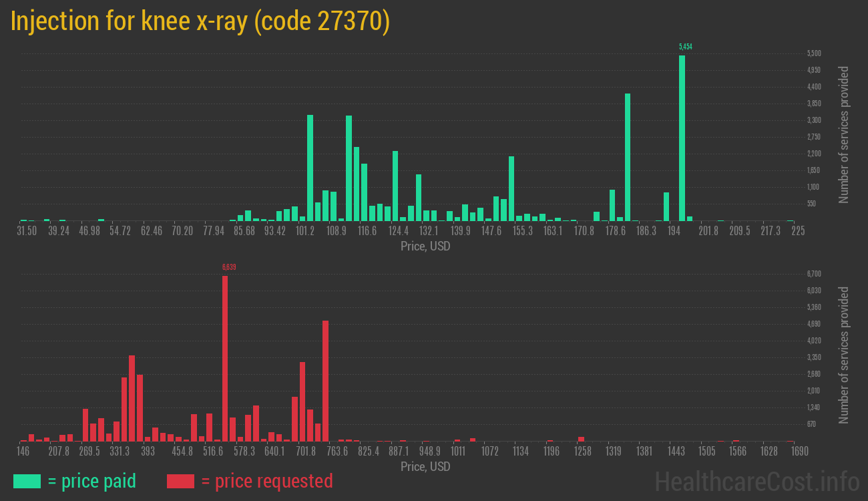Viewport: 868px width, 501px height.
Task: Click the 225 tick on the top x-axis
Action: 798,231
